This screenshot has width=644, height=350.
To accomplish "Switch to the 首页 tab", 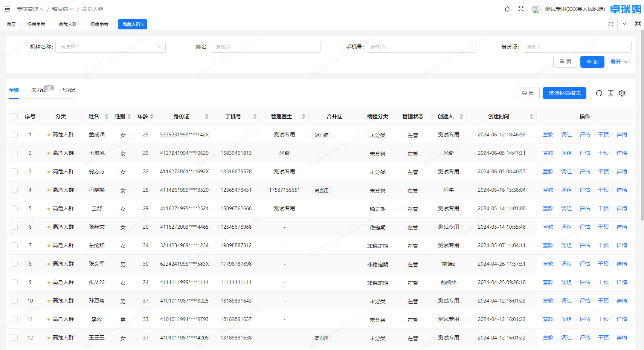I will 11,24.
